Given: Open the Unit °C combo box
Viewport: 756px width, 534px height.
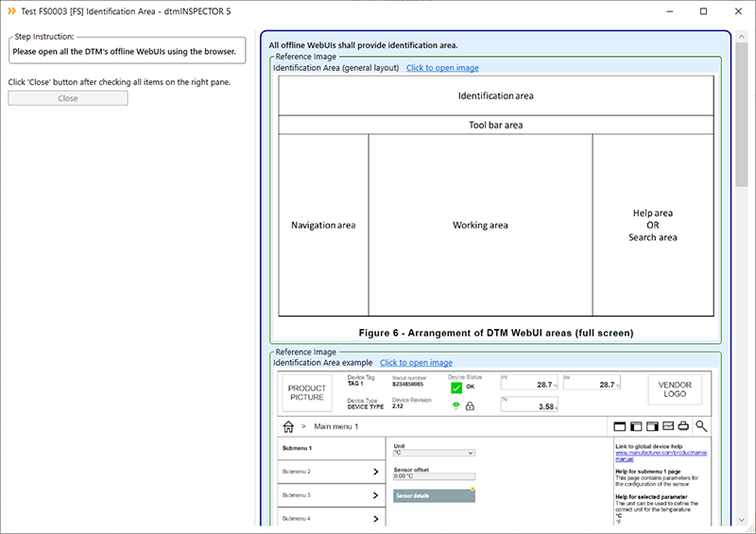Looking at the screenshot, I should (x=435, y=453).
